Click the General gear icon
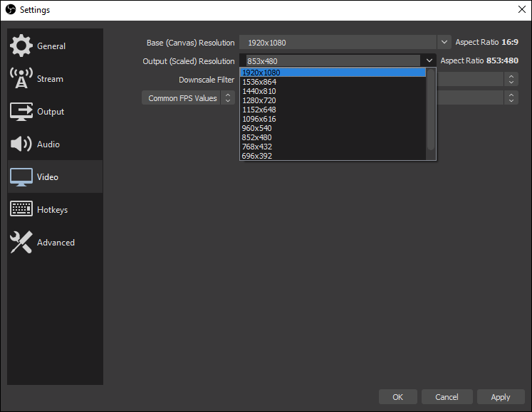Viewport: 532px width, 412px height. (21, 46)
